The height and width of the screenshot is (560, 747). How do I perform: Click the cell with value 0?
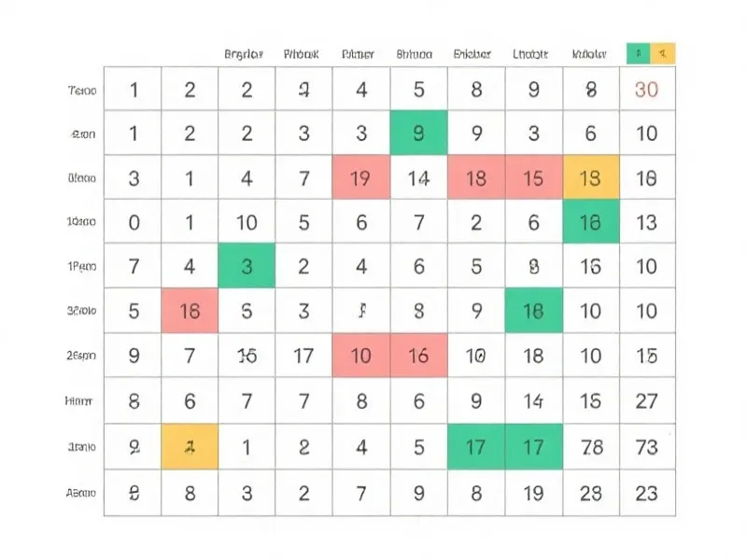[x=133, y=222]
